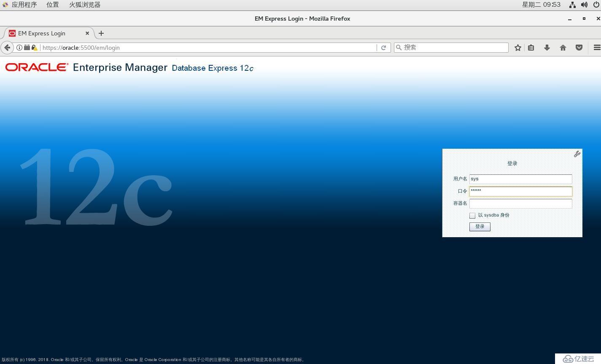
Task: Focus the 口令 password field
Action: pyautogui.click(x=521, y=191)
